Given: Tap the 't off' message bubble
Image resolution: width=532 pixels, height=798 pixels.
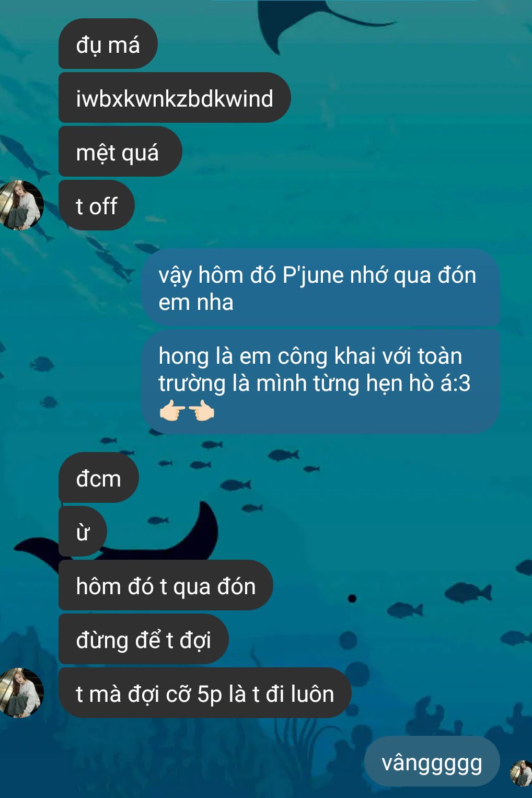Looking at the screenshot, I should 97,205.
